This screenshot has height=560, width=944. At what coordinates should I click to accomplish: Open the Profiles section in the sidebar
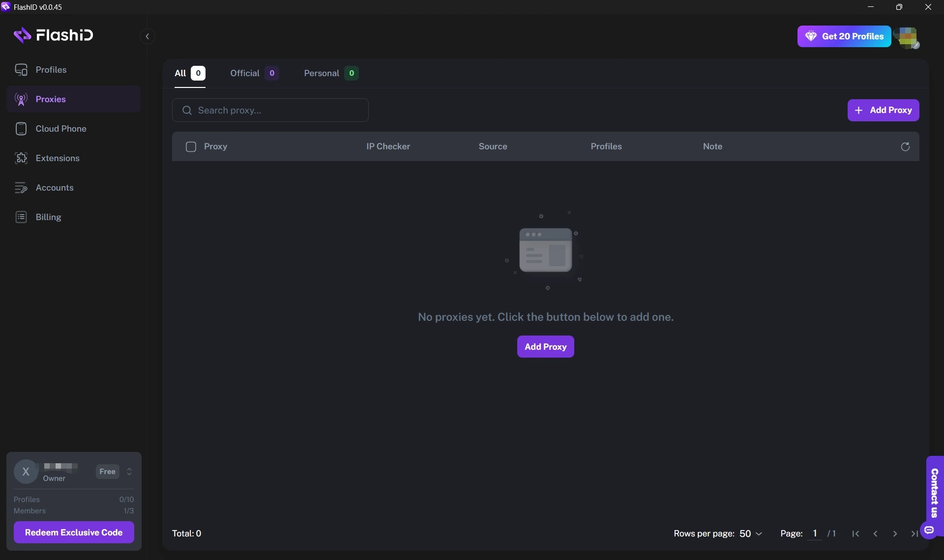(52, 70)
